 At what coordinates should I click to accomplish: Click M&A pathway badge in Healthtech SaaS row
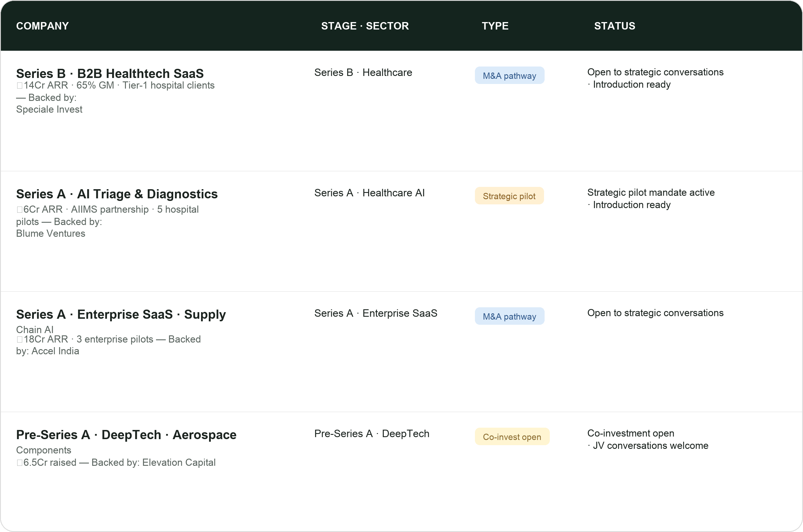509,75
